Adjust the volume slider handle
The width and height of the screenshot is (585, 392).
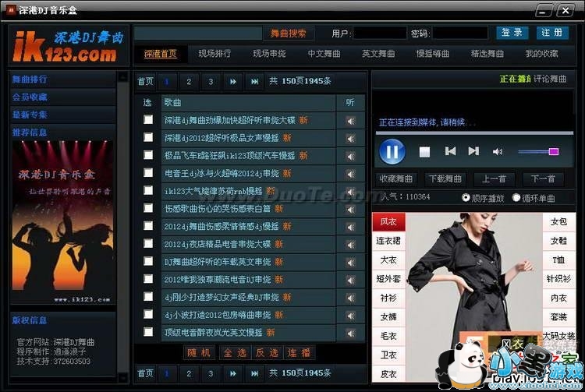click(554, 151)
